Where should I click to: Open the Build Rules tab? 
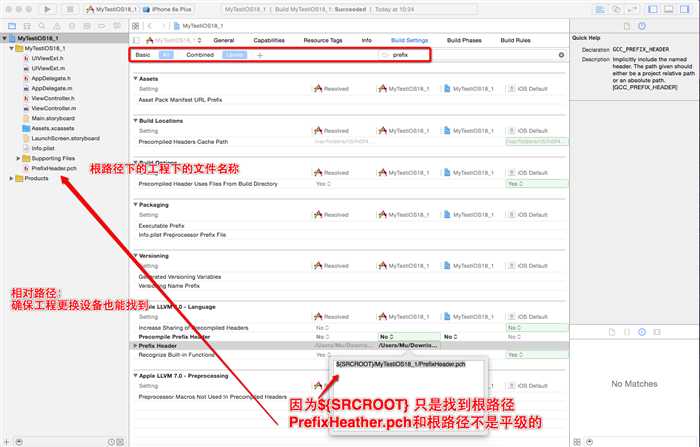(515, 40)
